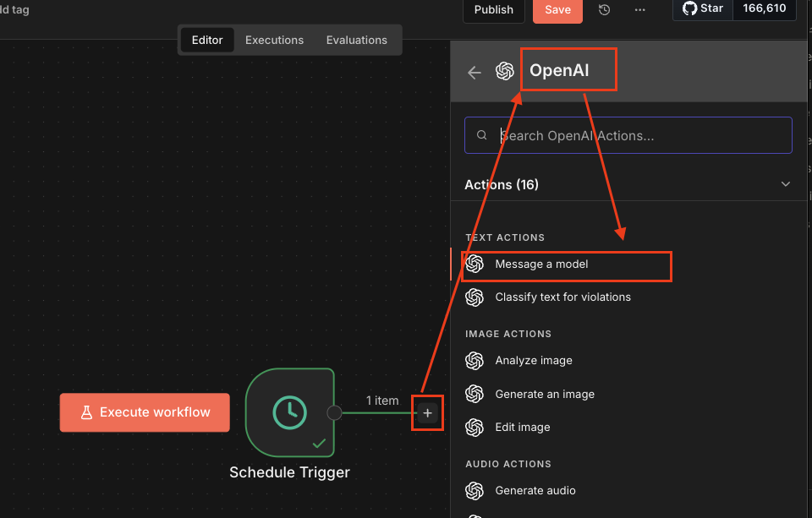This screenshot has height=518, width=812.
Task: Click the icon beside Edit image
Action: pyautogui.click(x=475, y=428)
